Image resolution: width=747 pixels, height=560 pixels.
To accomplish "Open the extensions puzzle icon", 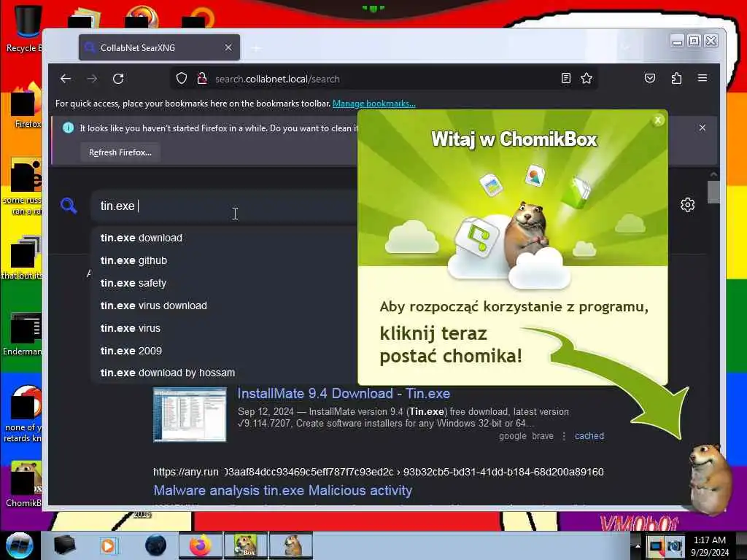I will (676, 78).
